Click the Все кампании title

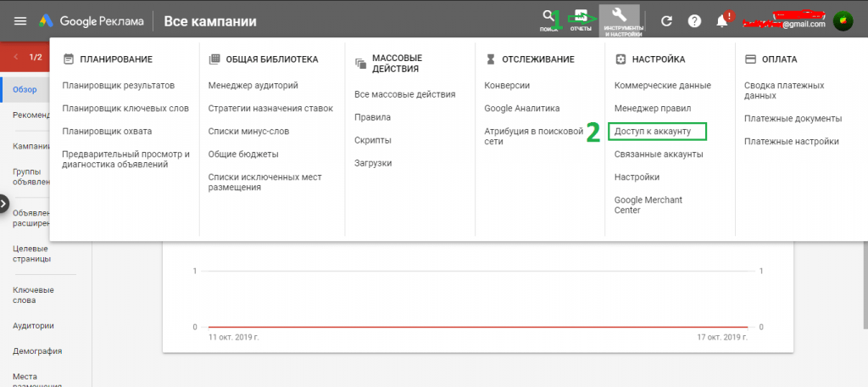210,21
